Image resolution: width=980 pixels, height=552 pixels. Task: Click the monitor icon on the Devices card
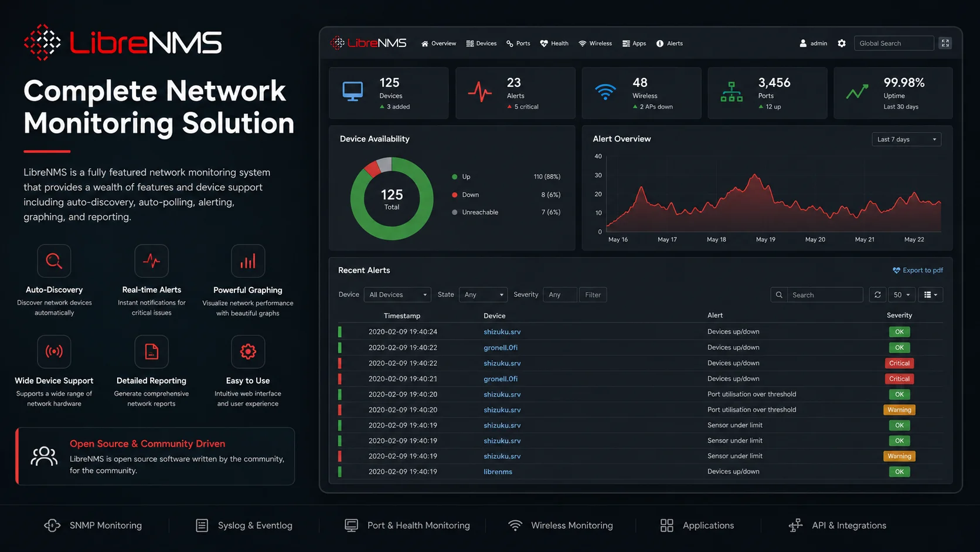point(353,92)
